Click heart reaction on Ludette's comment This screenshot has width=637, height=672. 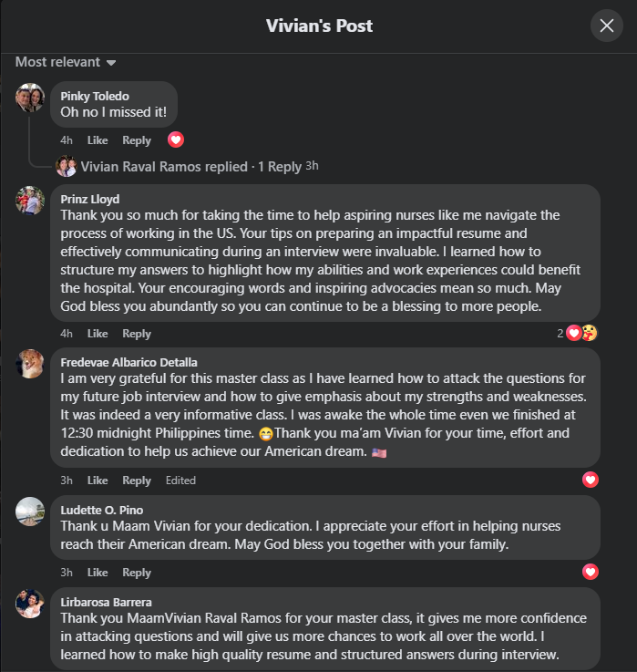(x=591, y=572)
